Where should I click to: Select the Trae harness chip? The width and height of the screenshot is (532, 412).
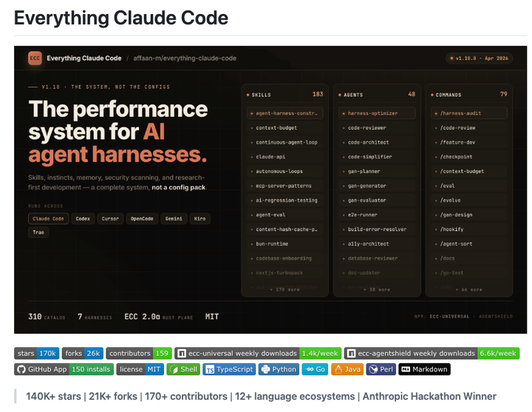(x=38, y=233)
